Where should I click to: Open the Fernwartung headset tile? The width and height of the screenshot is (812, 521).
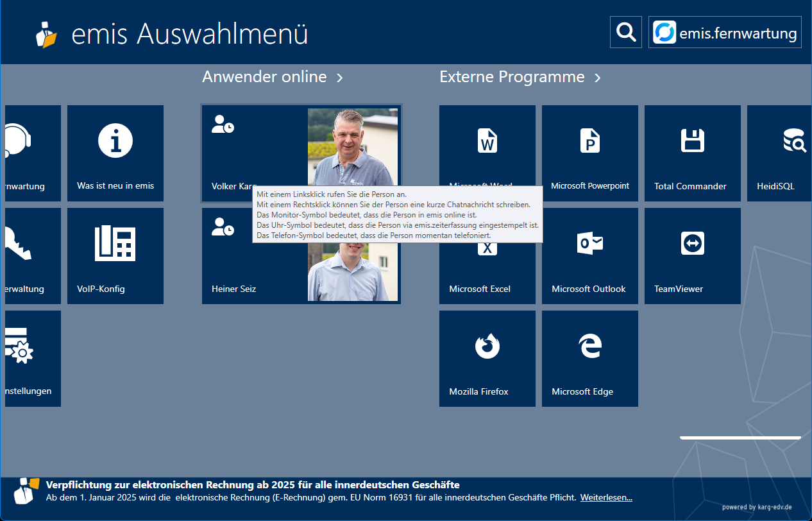point(33,153)
